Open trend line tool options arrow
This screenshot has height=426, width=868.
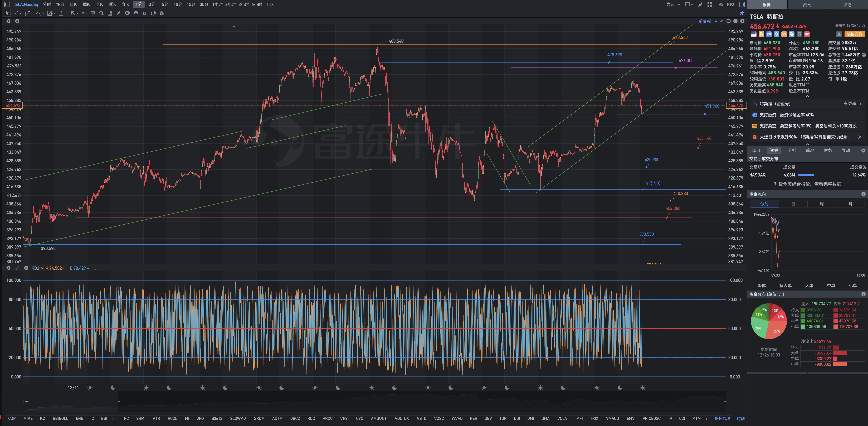(x=21, y=13)
